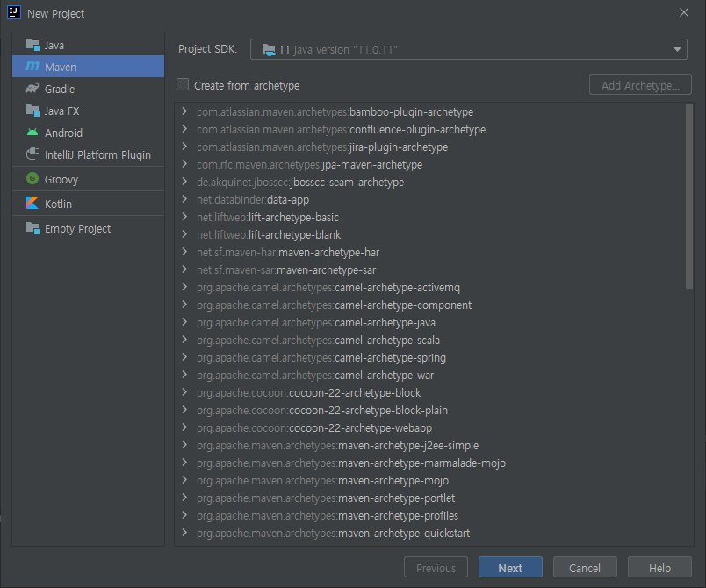Choose Gradle project type label

click(x=60, y=89)
